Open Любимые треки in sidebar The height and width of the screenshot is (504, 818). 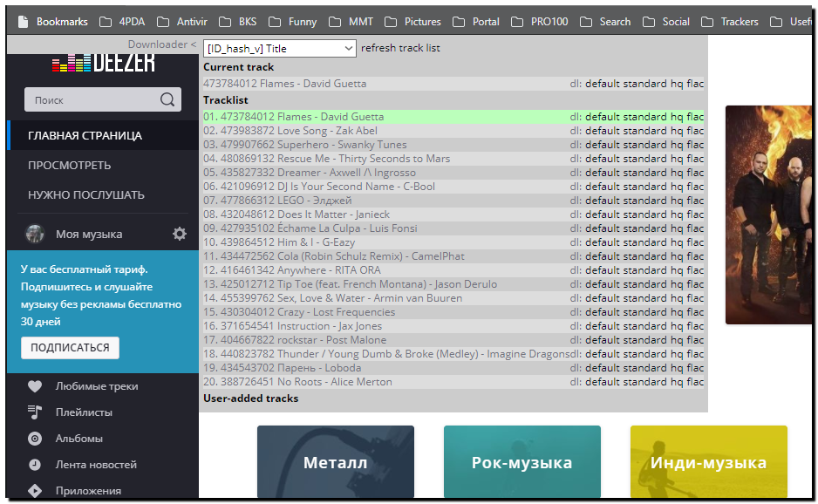pyautogui.click(x=97, y=386)
